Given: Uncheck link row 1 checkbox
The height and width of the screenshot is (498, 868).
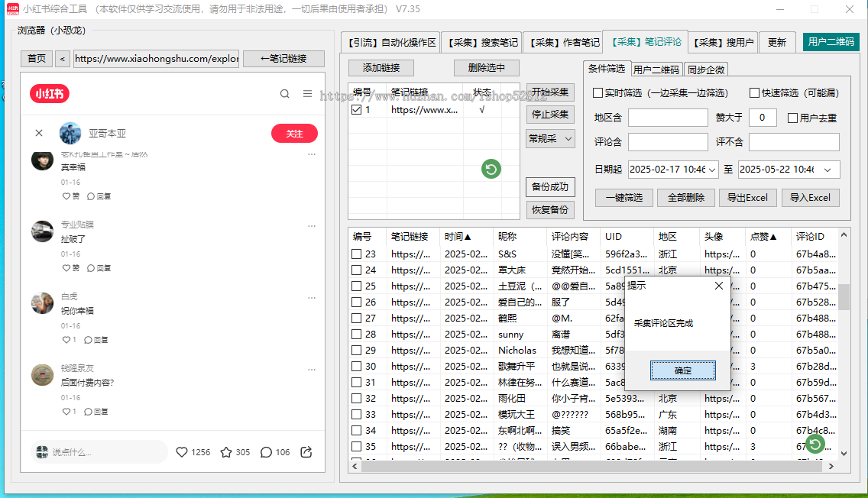Looking at the screenshot, I should tap(357, 109).
